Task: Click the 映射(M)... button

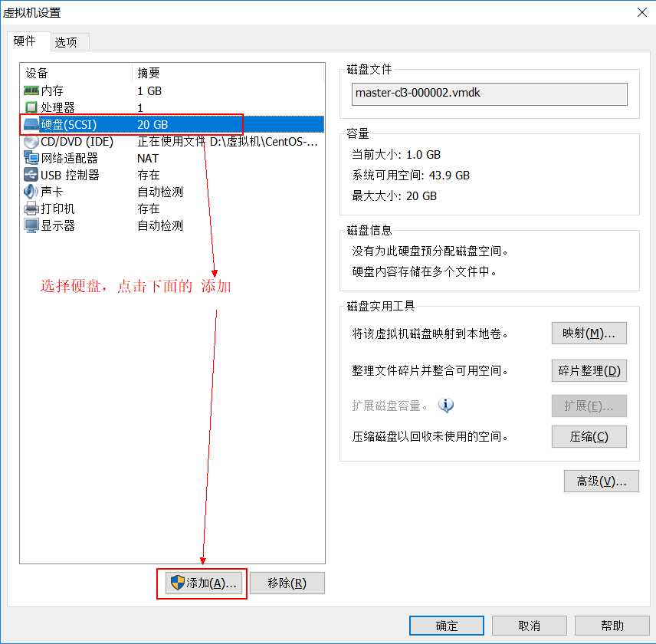Action: 589,333
